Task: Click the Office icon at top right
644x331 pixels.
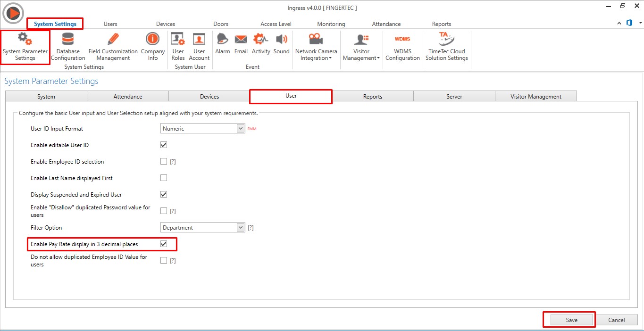Action: pyautogui.click(x=629, y=23)
